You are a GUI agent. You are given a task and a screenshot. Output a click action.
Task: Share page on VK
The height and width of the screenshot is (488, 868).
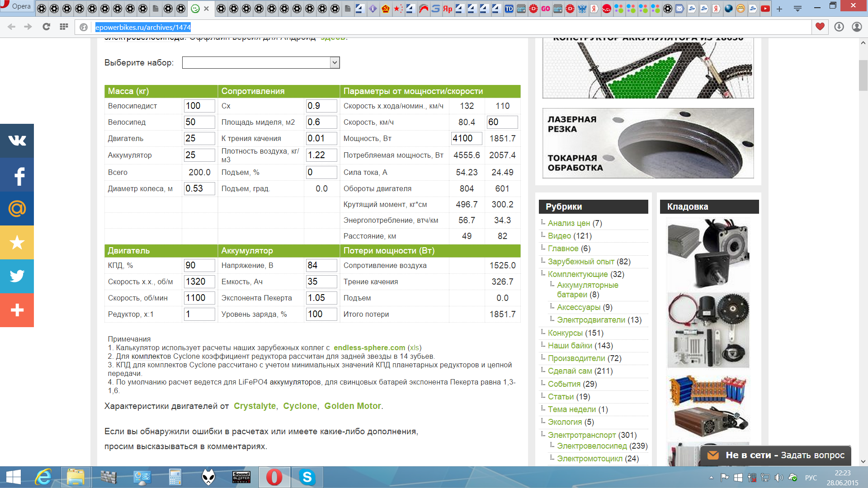click(x=17, y=141)
